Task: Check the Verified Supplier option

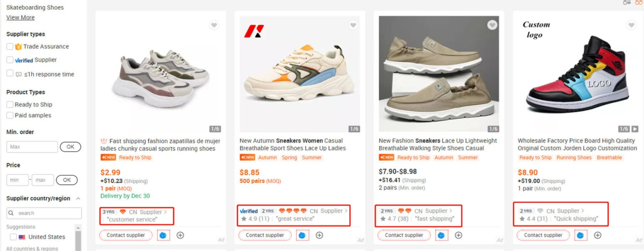Action: point(10,60)
